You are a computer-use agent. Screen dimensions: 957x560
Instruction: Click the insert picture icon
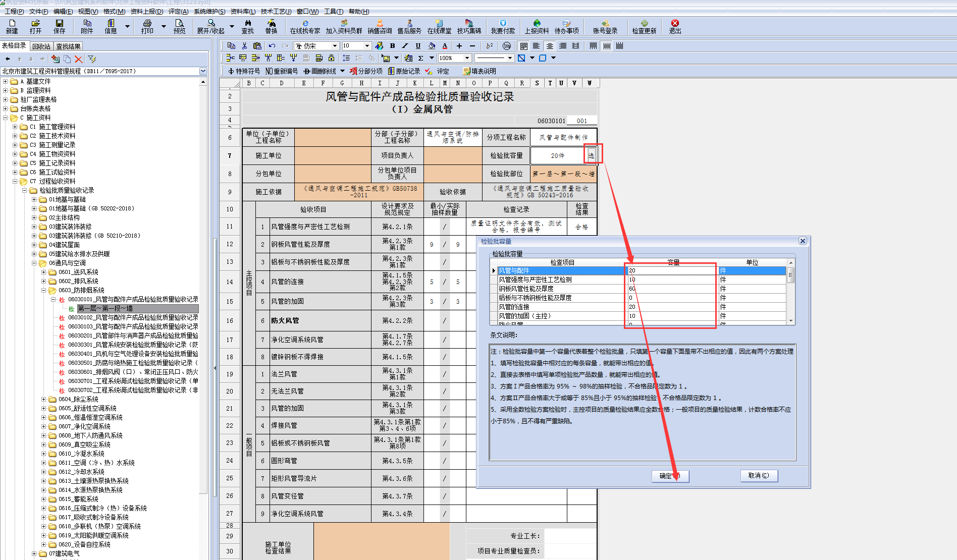click(x=385, y=58)
